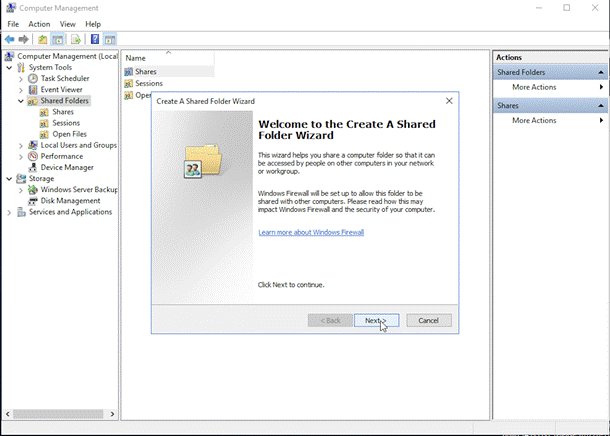Click Show/Hide Action Pane toolbar icon
The height and width of the screenshot is (436, 610).
110,39
